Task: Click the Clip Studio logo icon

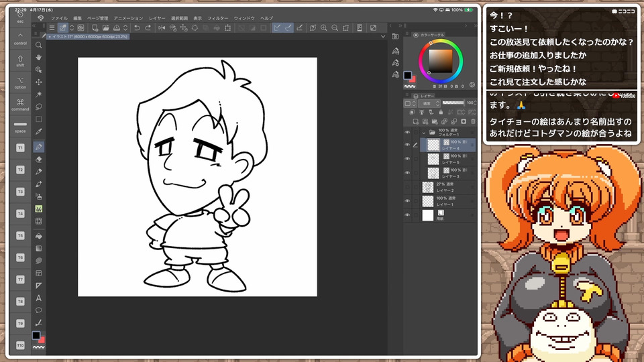Action: click(40, 18)
